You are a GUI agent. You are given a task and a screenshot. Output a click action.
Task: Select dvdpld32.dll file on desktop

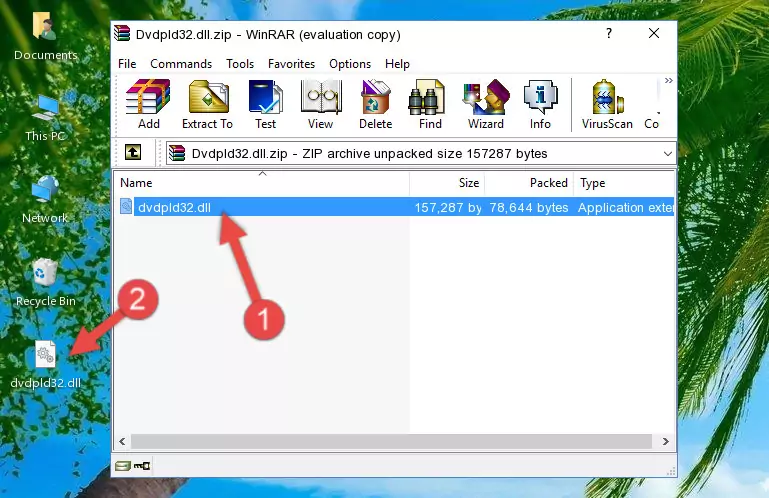(x=46, y=365)
